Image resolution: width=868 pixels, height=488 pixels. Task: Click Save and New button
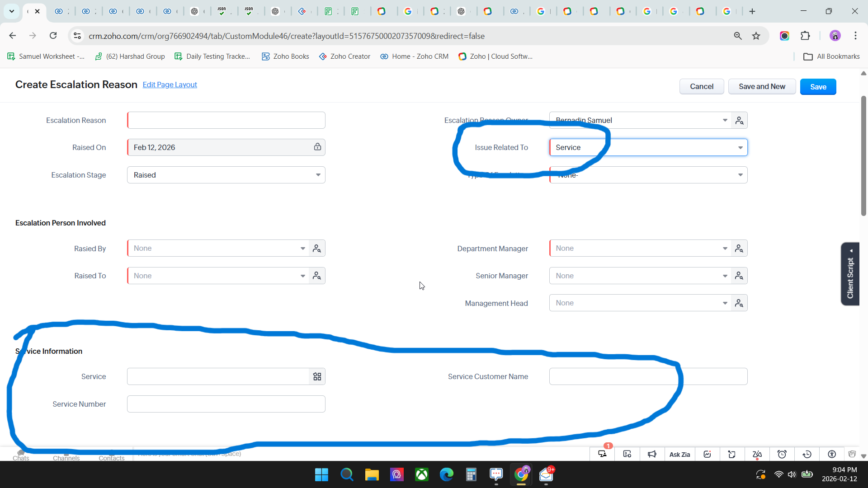[762, 87]
